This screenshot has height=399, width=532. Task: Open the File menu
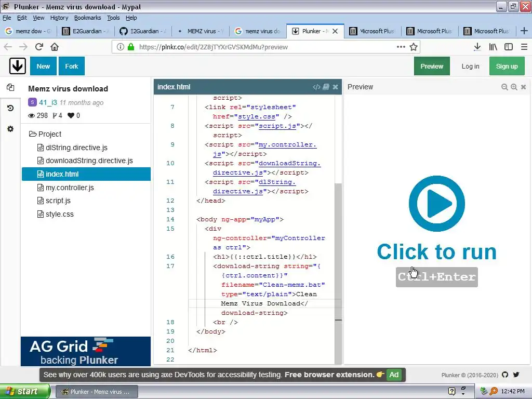[x=7, y=18]
